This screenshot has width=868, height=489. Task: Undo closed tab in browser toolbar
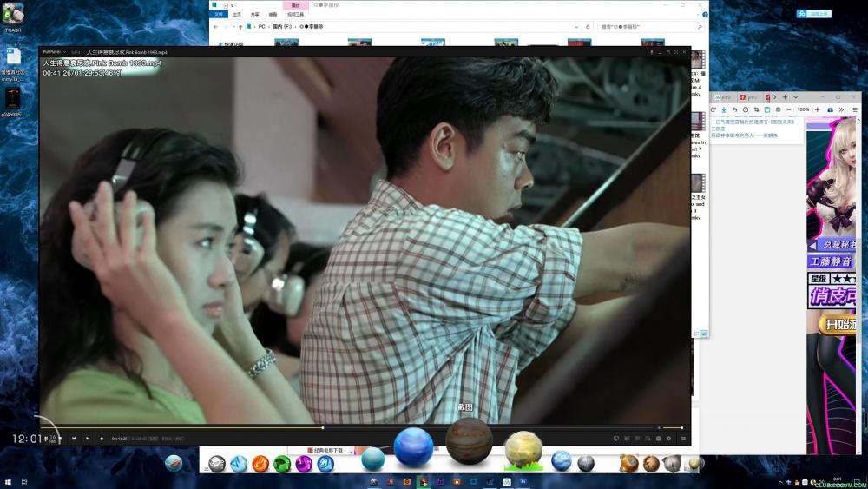point(734,109)
